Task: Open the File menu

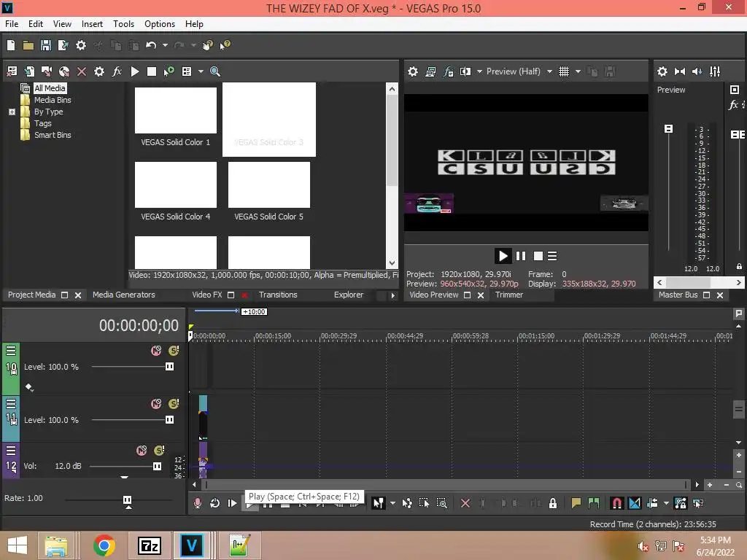Action: 12,24
